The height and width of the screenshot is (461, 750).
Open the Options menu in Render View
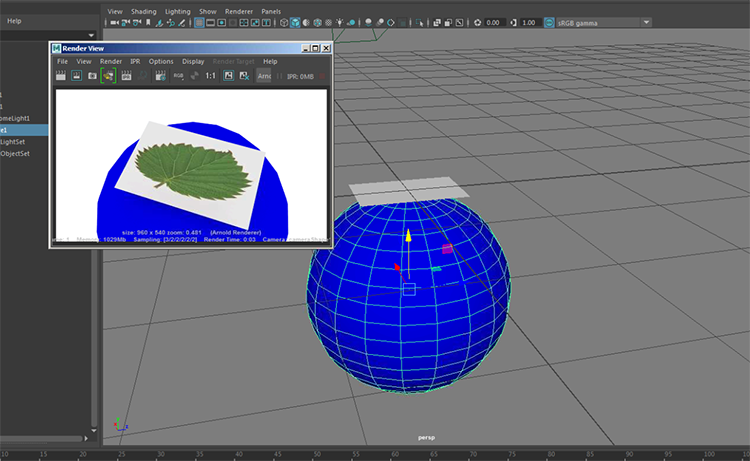(x=161, y=61)
